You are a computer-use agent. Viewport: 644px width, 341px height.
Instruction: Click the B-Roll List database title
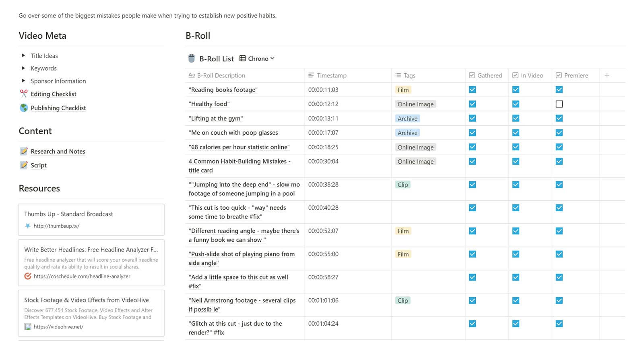click(x=217, y=59)
